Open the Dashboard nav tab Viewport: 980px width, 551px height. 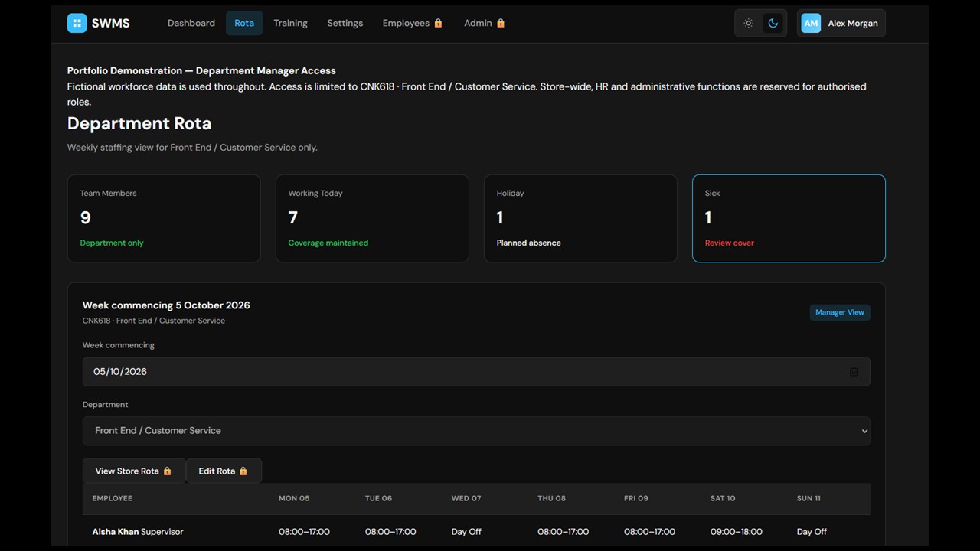click(191, 23)
